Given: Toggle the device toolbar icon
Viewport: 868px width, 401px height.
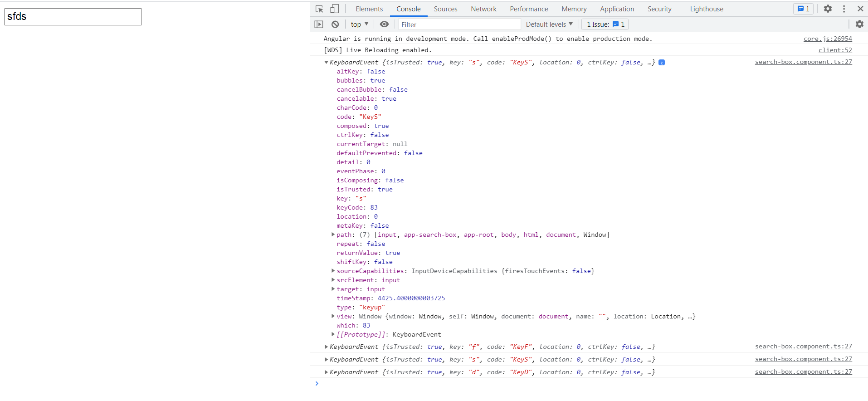Looking at the screenshot, I should (x=335, y=9).
